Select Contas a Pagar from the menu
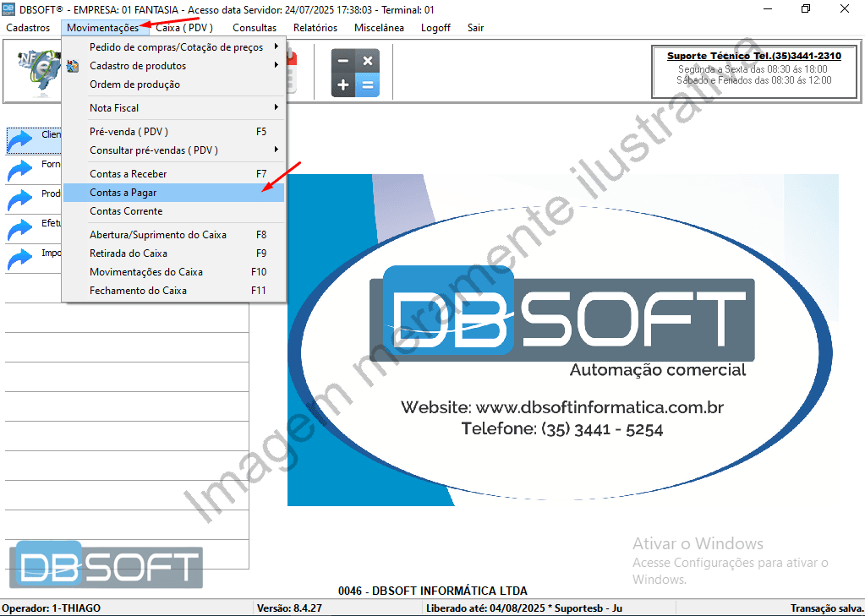 point(123,193)
